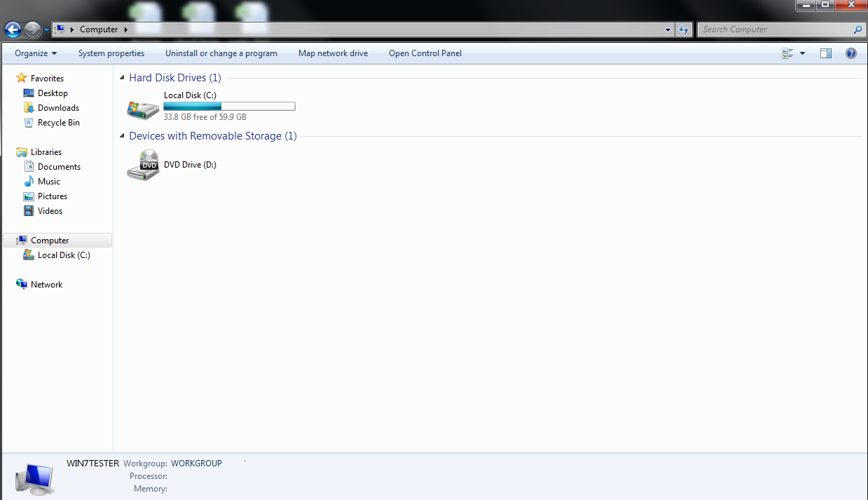The height and width of the screenshot is (500, 868).
Task: Open System properties from the toolbar
Action: (x=111, y=53)
